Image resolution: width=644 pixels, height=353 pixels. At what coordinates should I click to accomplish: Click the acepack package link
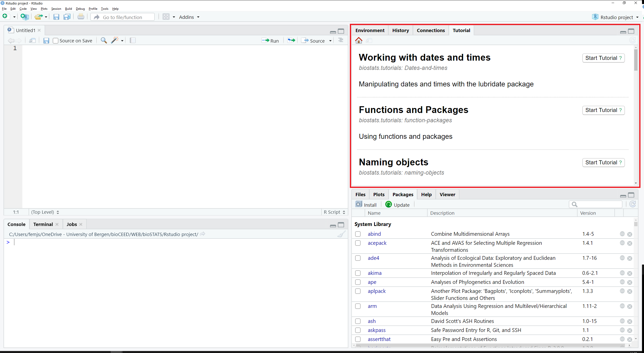377,243
